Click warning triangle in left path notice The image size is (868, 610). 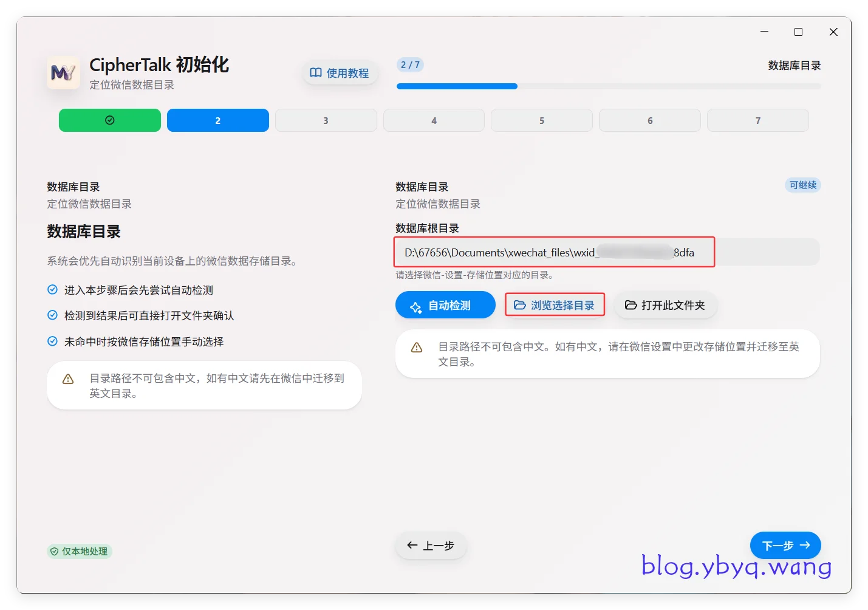pos(68,379)
